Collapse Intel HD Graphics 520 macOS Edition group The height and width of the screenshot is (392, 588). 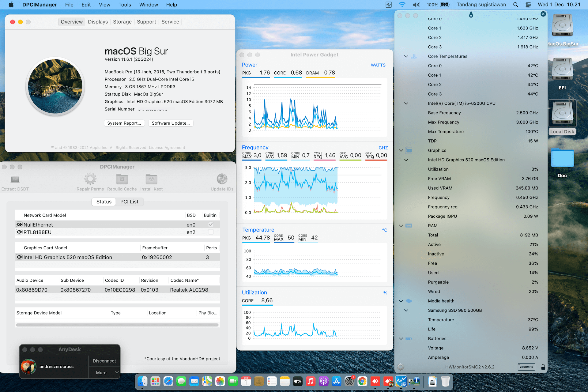coord(406,160)
